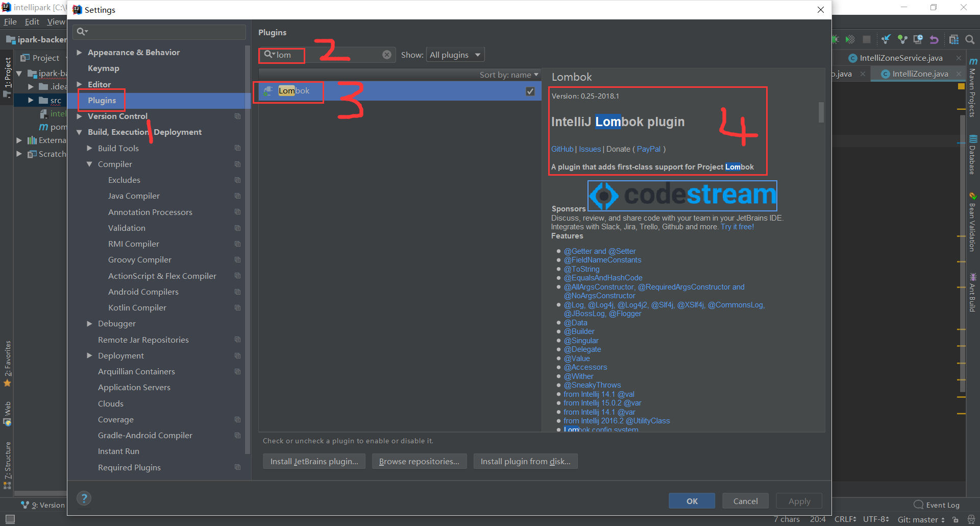Click the Search Everywhere magnifier icon

pyautogui.click(x=970, y=39)
